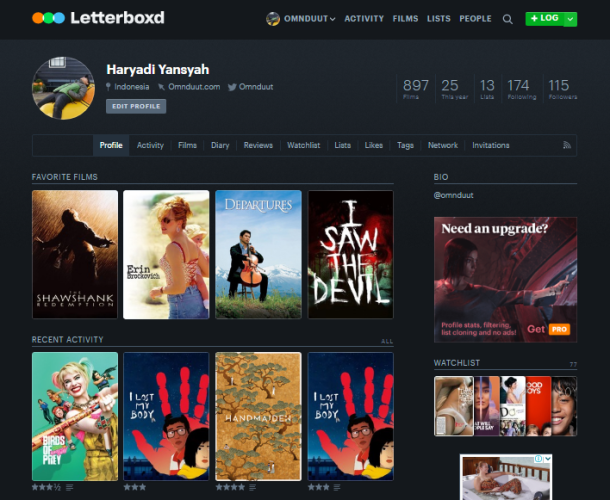This screenshot has height=500, width=610.
Task: Select FILMS in the top navigation
Action: tap(405, 19)
